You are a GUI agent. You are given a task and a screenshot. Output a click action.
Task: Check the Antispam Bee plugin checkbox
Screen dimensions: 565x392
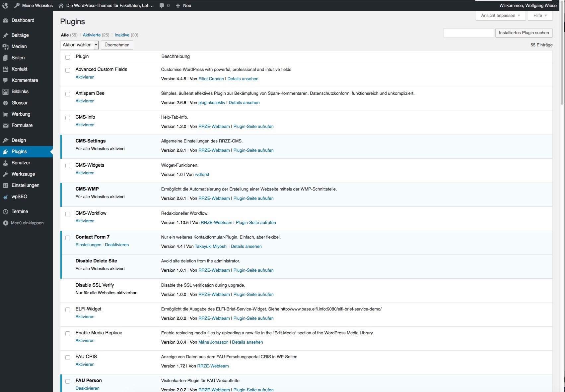tap(68, 94)
